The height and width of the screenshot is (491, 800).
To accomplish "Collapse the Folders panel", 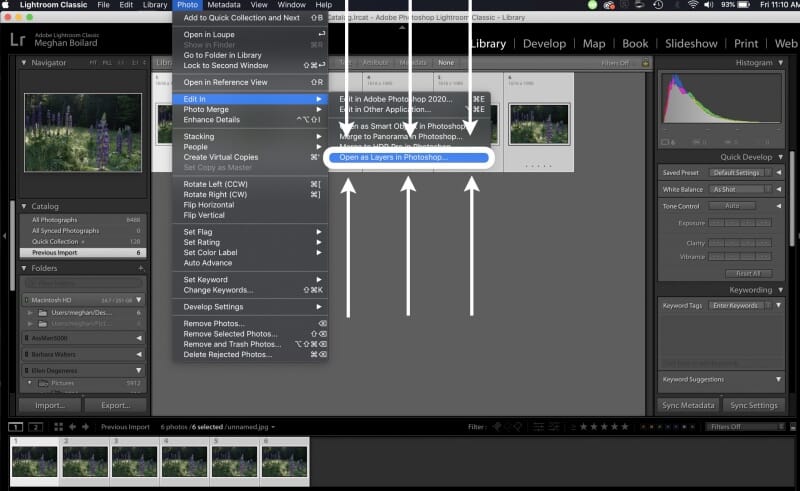I will pyautogui.click(x=23, y=268).
